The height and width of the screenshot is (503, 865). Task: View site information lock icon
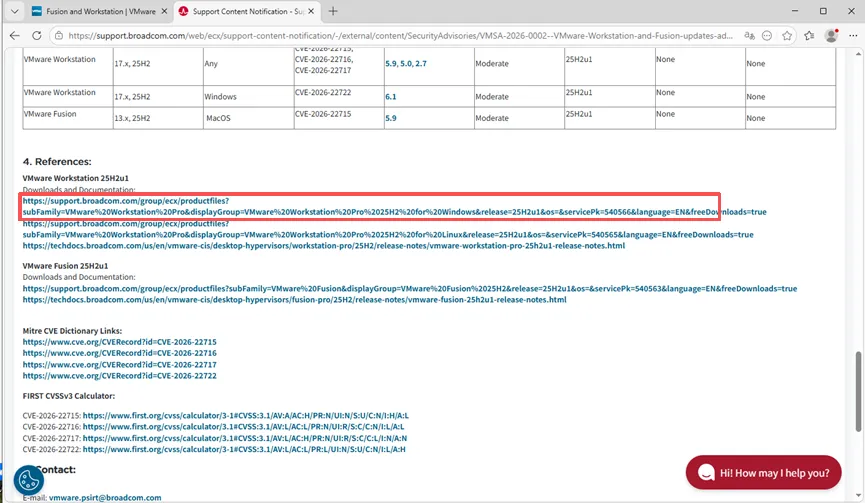tap(58, 35)
